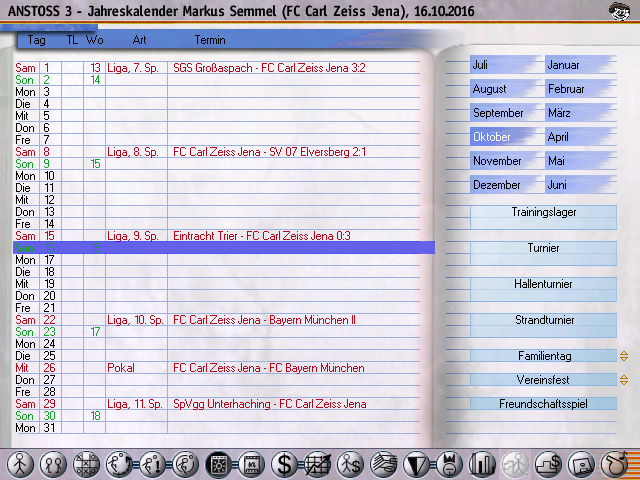Select the Fre 28 calendar day

[x=35, y=392]
